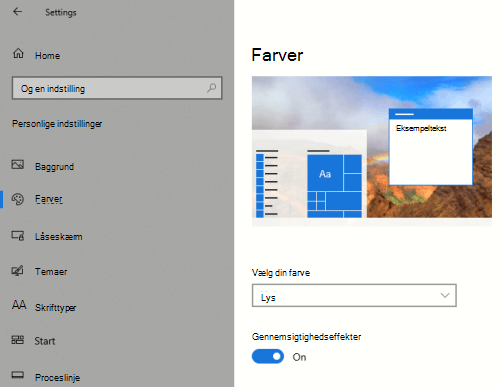
Task: Click the Skrifttyper AA icon
Action: (19, 305)
